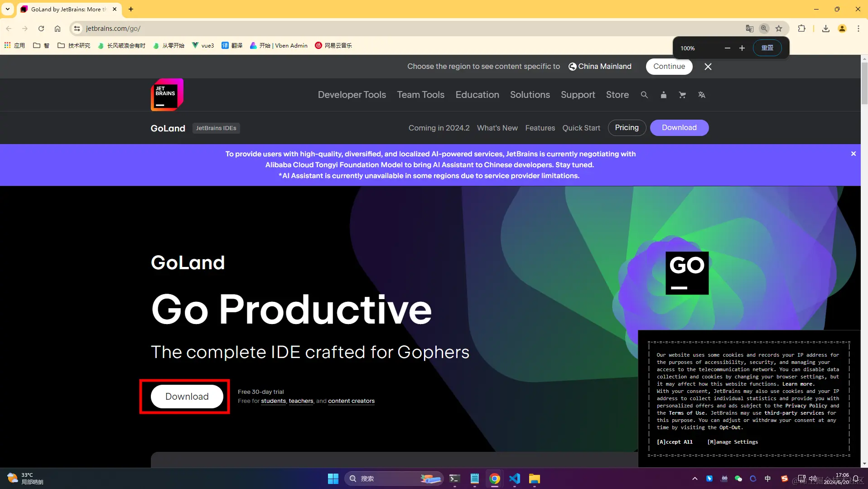Click the JetBrains IDEs tag
Image resolution: width=868 pixels, height=489 pixels.
[216, 128]
